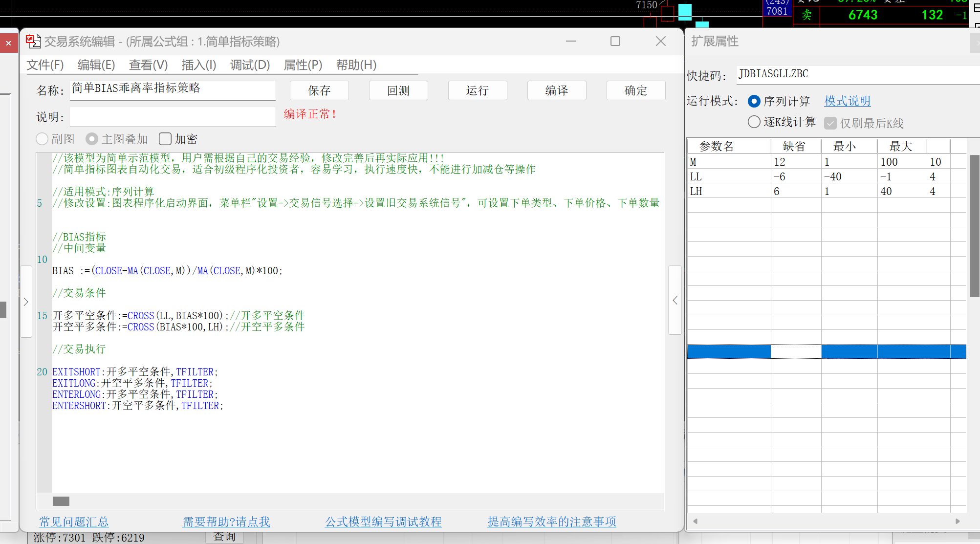980x544 pixels.
Task: Collapse the extended properties panel arrow
Action: click(675, 300)
